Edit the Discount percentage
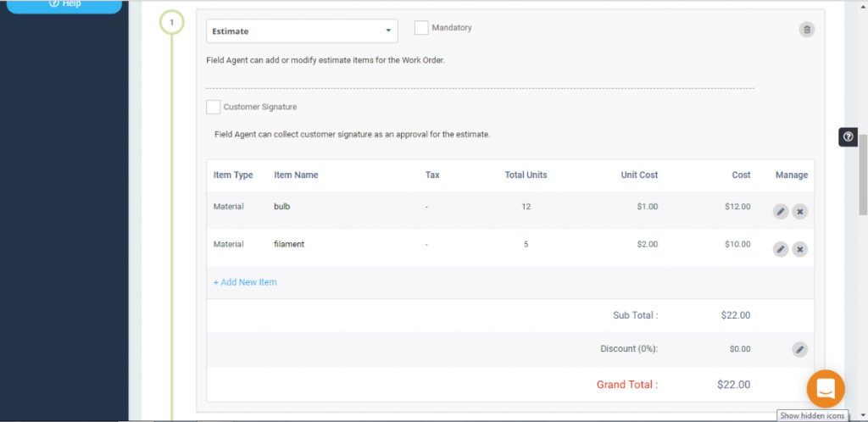The width and height of the screenshot is (868, 422). pos(800,349)
